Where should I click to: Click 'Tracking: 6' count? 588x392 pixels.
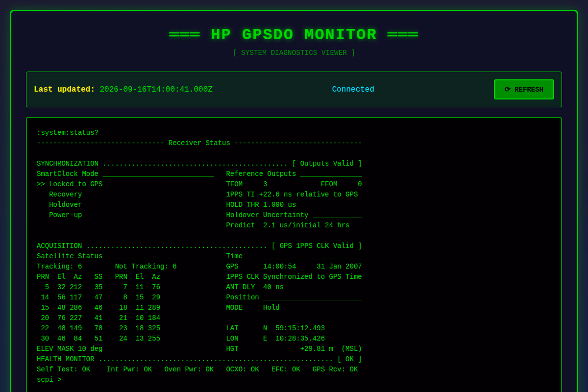pos(59,267)
